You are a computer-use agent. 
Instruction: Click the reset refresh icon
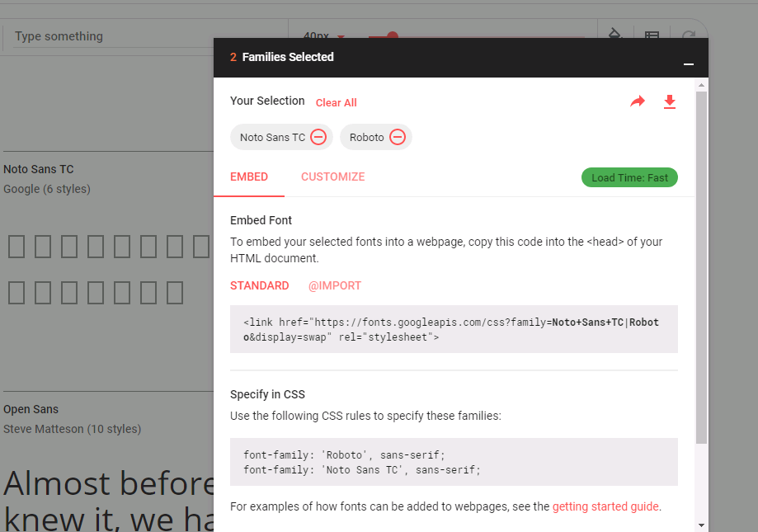(x=689, y=35)
